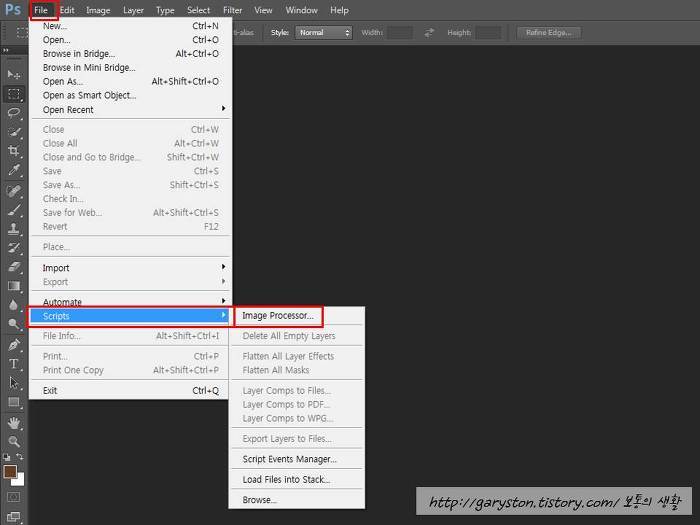700x525 pixels.
Task: Select the Pen tool
Action: tap(14, 345)
